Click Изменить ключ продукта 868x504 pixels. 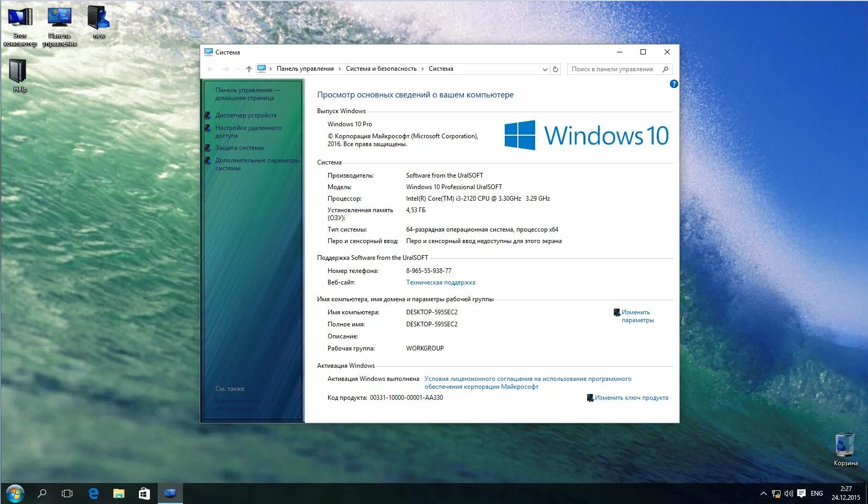[631, 398]
